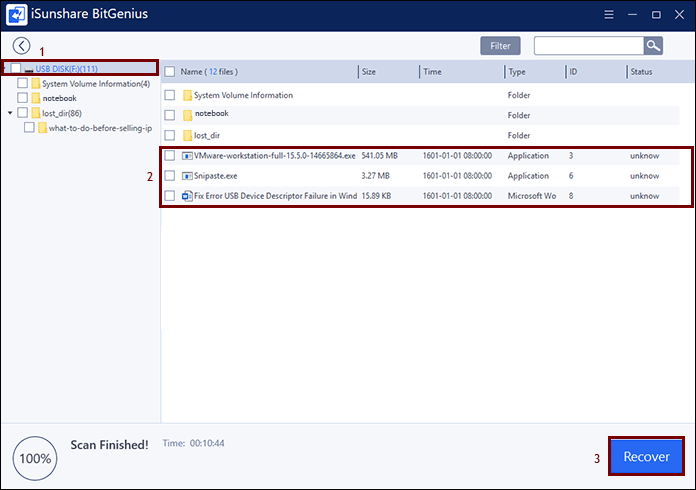Click System Volume Information folder icon in list
The height and width of the screenshot is (490, 696).
188,95
